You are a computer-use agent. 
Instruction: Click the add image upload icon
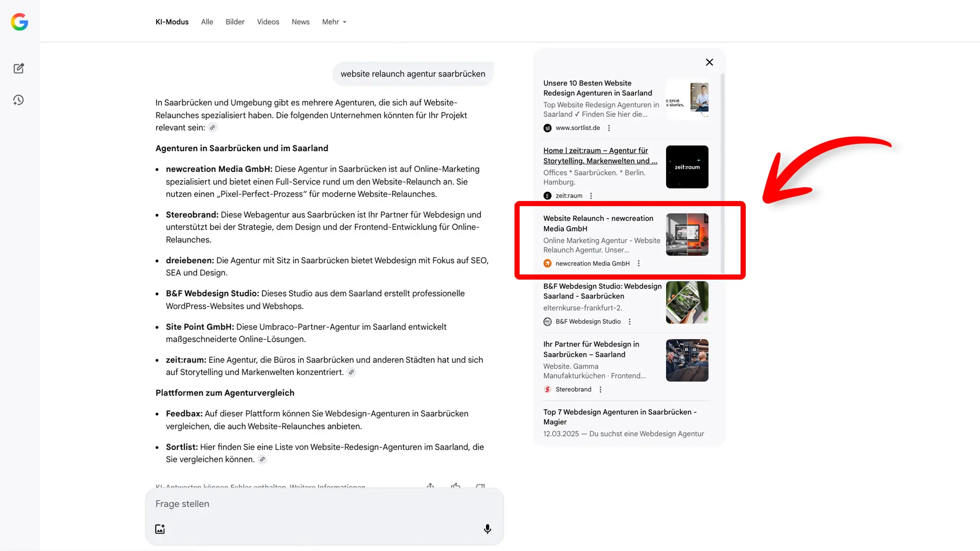[x=160, y=529]
